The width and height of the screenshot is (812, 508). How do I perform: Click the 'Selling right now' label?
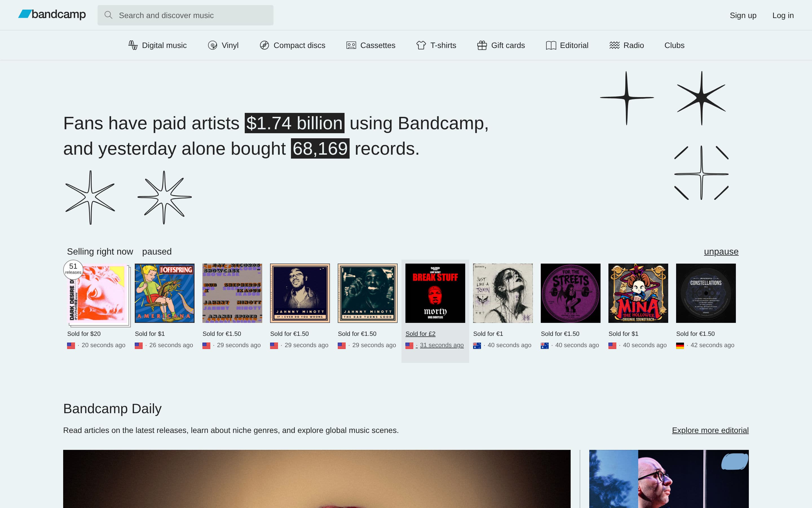(100, 252)
